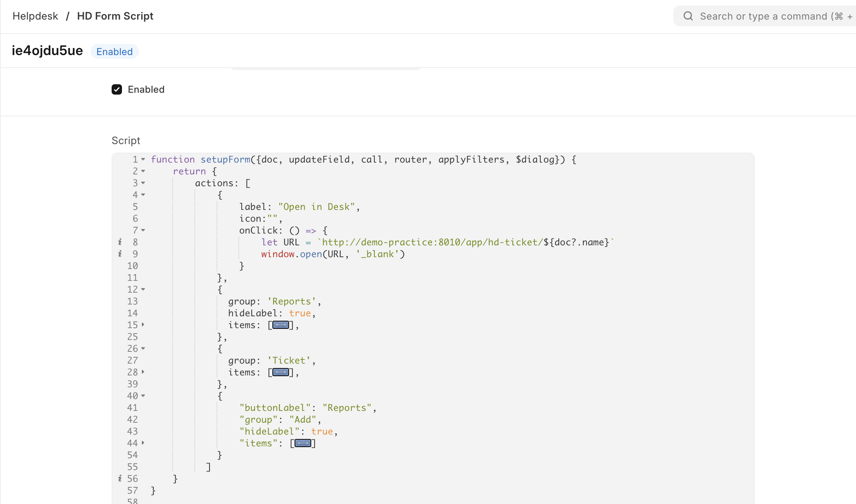This screenshot has height=504, width=856.
Task: Expand the fold arrow on line 28
Action: [x=143, y=372]
